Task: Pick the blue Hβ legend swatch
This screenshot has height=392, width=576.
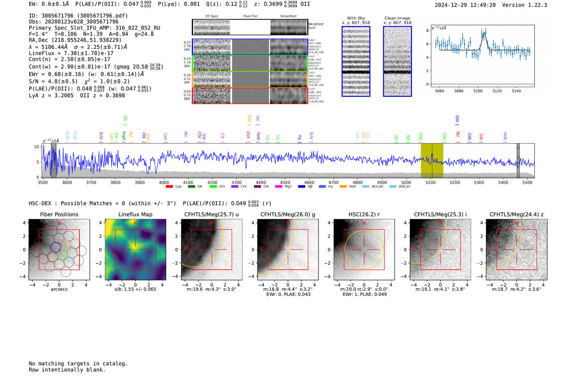Action: (x=302, y=186)
